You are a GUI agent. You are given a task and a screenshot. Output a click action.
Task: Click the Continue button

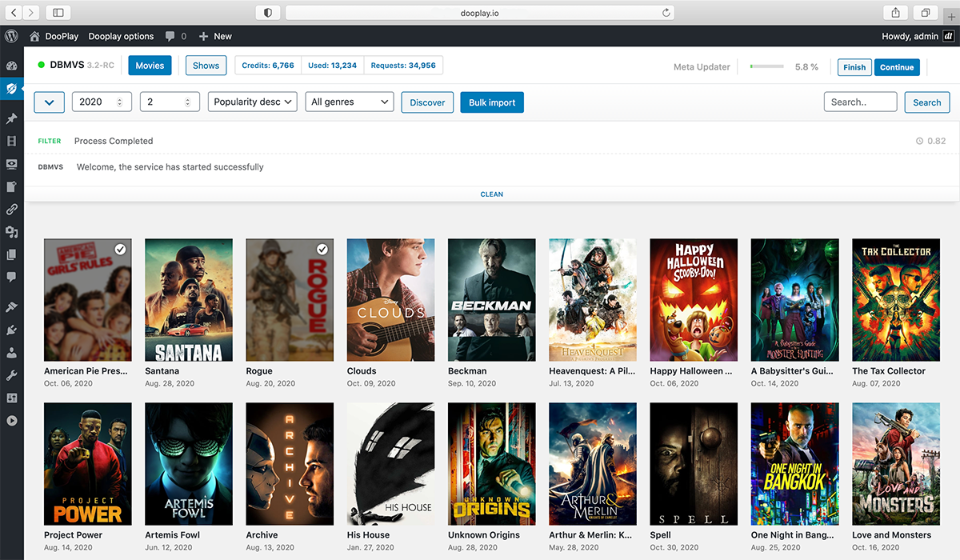point(897,67)
